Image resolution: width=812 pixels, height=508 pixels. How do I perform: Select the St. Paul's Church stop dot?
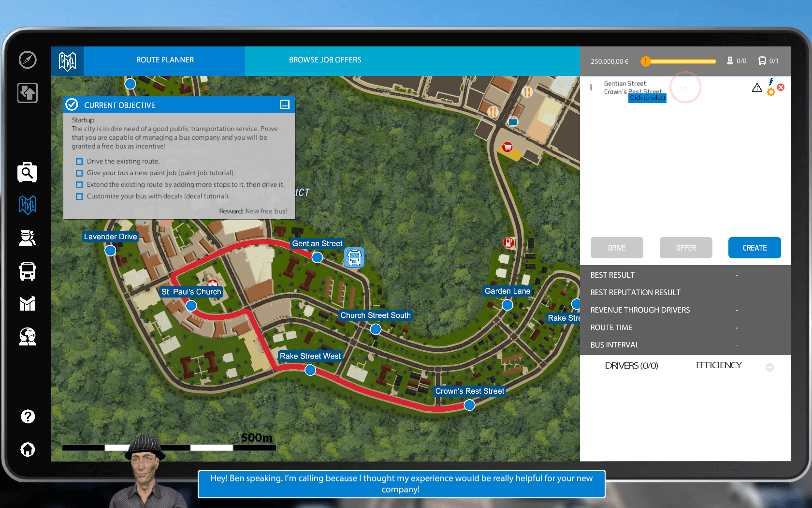coord(191,306)
